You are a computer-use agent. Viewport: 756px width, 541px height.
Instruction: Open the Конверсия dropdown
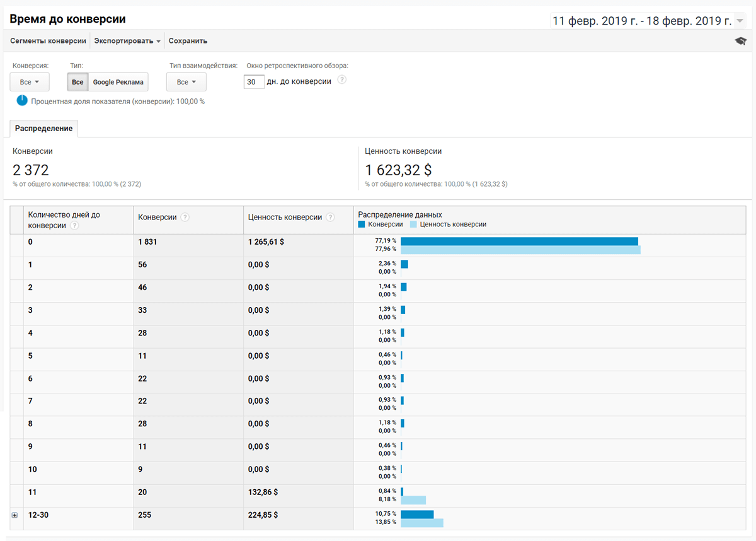click(x=29, y=81)
